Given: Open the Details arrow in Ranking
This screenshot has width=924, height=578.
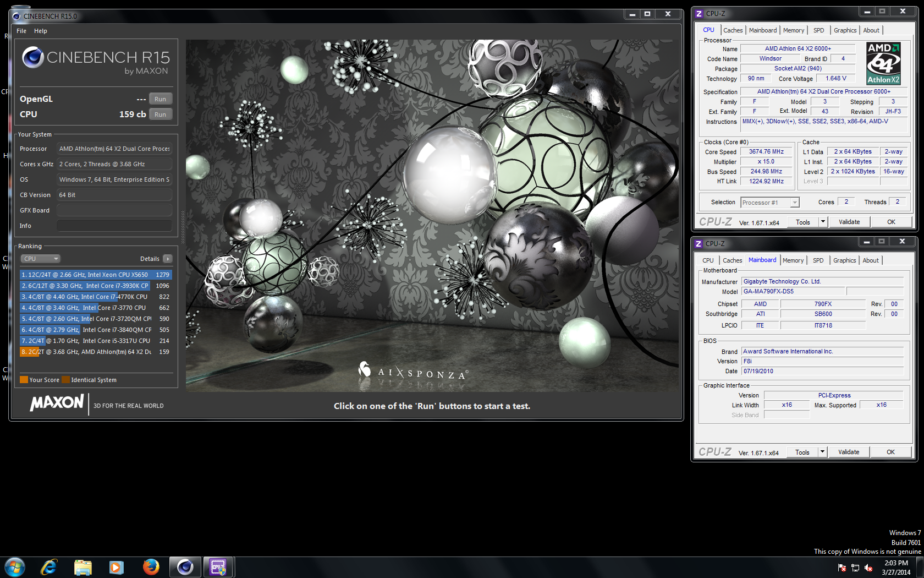Looking at the screenshot, I should (168, 259).
